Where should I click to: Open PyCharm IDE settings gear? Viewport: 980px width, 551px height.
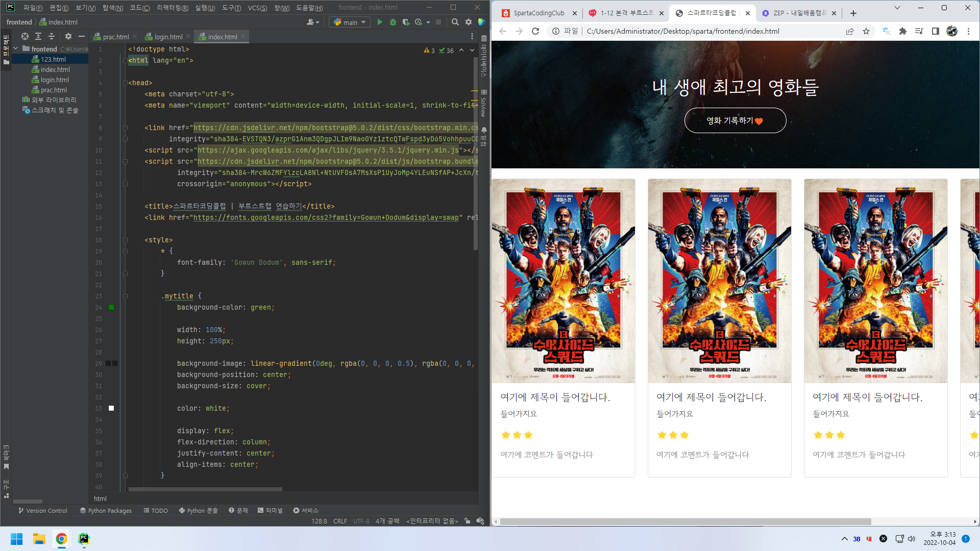coord(469,22)
